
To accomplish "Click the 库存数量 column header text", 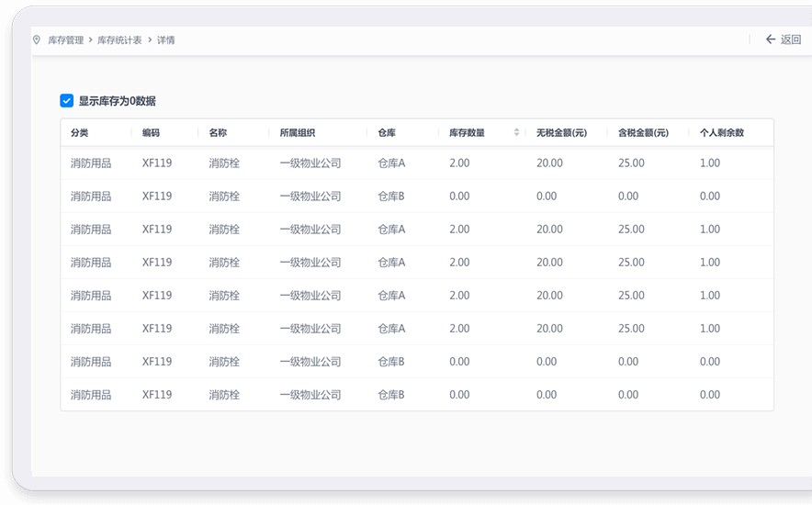I will coord(468,133).
